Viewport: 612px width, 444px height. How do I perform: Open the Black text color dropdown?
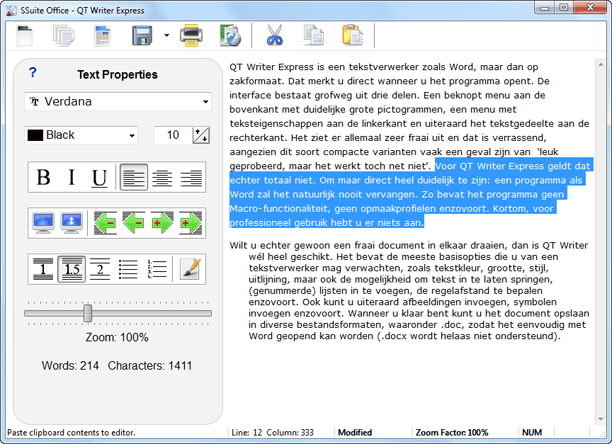point(81,135)
